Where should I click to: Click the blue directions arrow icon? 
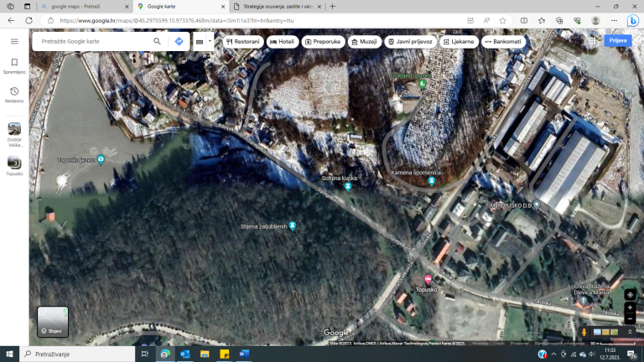click(x=179, y=41)
